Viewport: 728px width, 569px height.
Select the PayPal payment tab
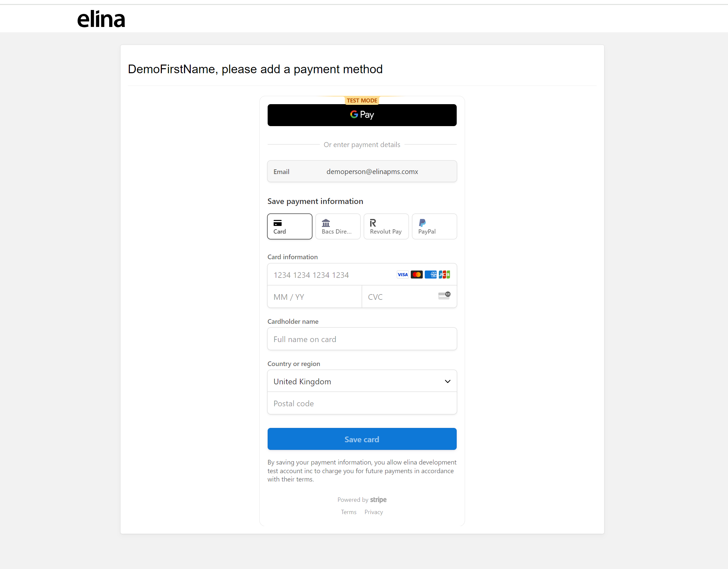434,227
